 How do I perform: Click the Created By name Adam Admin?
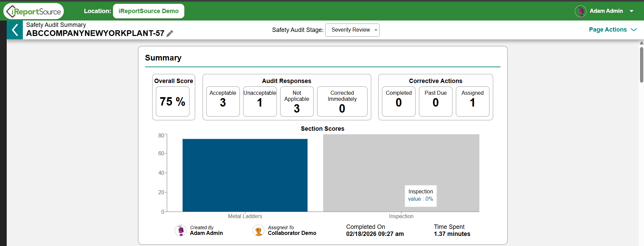tap(206, 233)
